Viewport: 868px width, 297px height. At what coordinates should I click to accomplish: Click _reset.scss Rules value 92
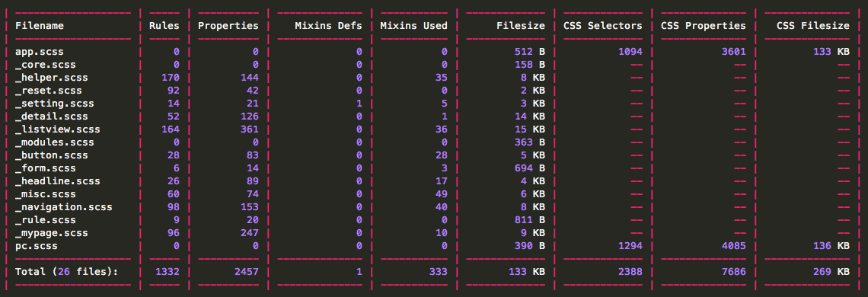pos(174,91)
